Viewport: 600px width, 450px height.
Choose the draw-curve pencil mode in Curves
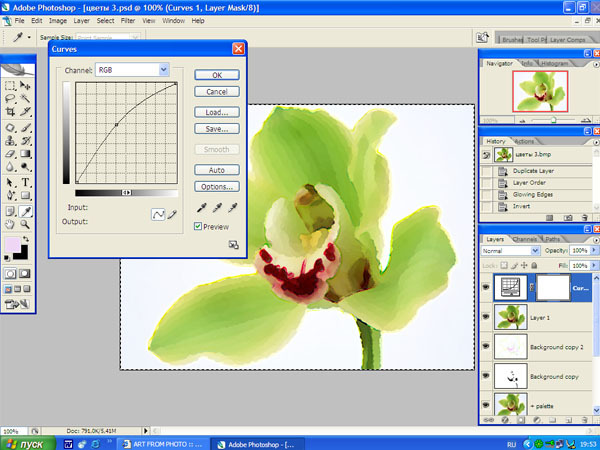pyautogui.click(x=172, y=215)
